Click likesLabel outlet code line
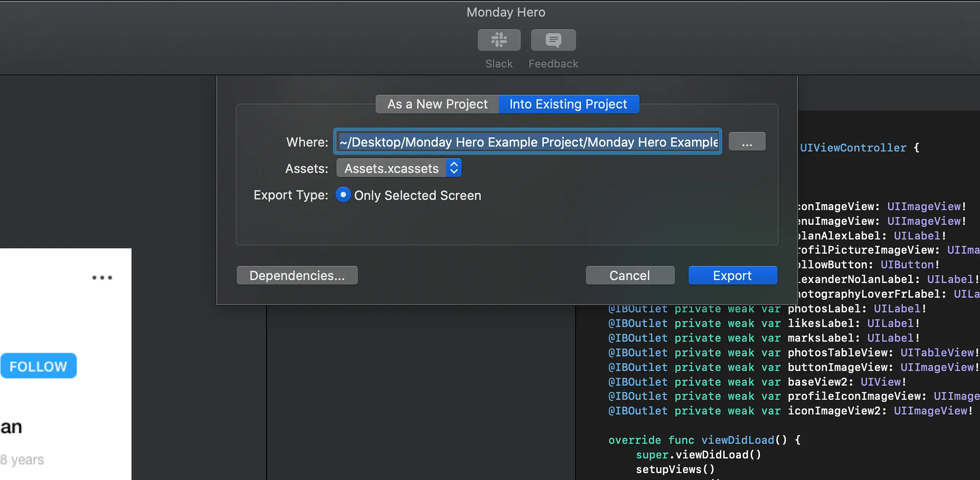 (764, 323)
